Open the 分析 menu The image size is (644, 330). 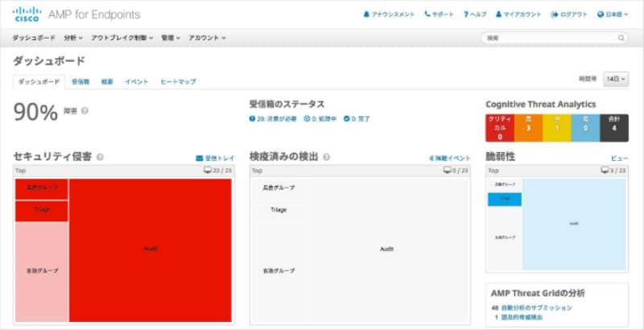[x=72, y=38]
